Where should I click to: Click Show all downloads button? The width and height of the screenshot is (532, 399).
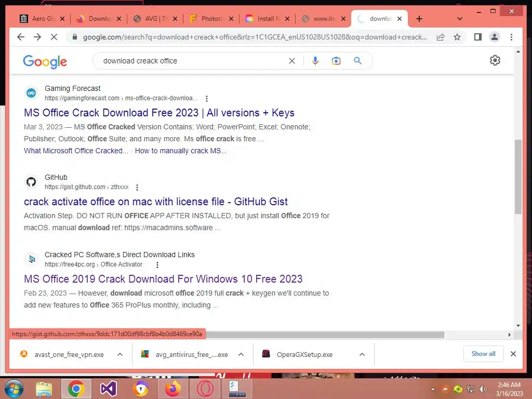click(484, 354)
